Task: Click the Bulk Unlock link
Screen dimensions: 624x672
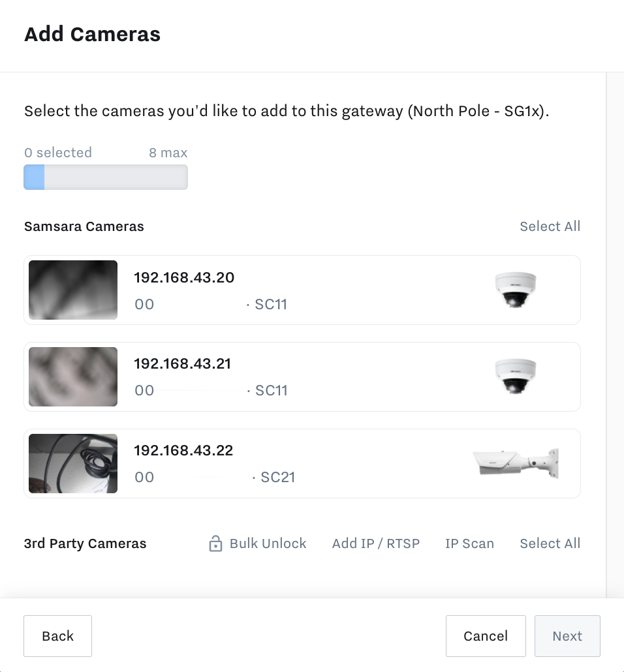Action: pyautogui.click(x=268, y=543)
